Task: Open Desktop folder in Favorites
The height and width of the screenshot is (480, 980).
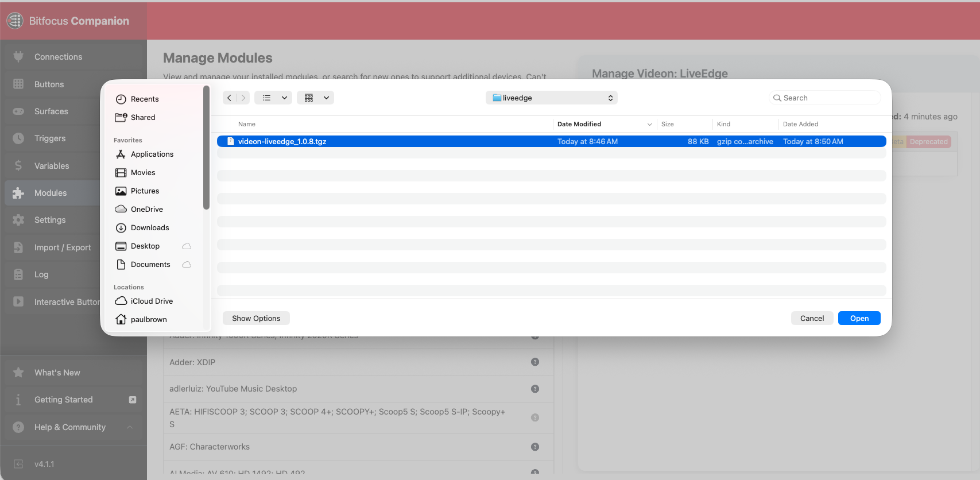Action: pyautogui.click(x=145, y=246)
